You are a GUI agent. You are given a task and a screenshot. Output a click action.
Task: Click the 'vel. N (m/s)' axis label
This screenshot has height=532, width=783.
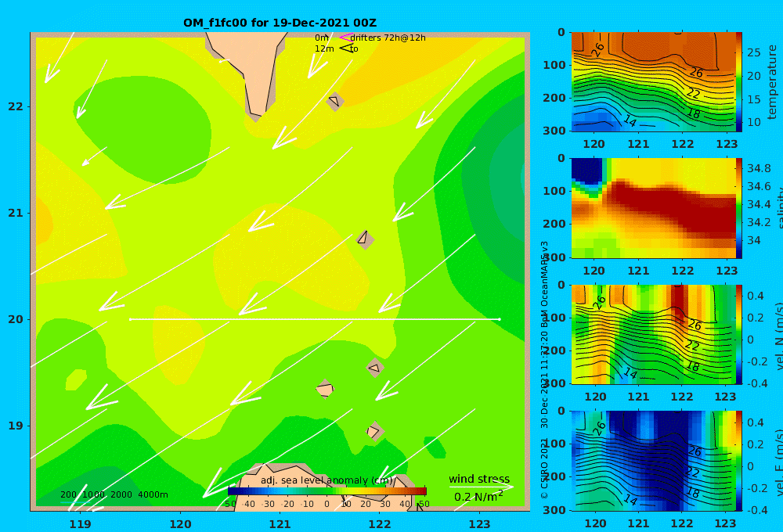click(778, 336)
